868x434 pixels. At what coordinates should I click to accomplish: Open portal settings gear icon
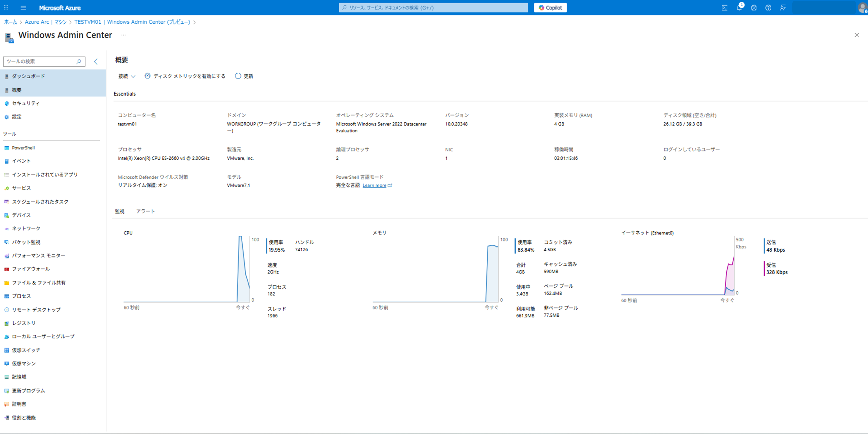753,8
